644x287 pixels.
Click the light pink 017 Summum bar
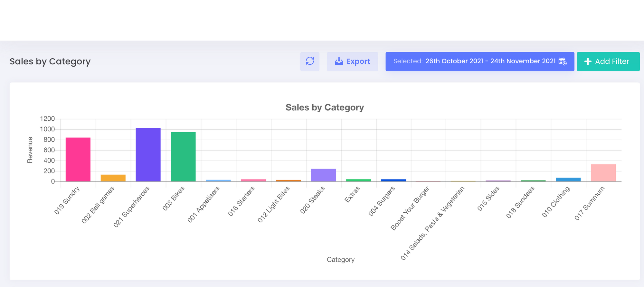(x=603, y=173)
